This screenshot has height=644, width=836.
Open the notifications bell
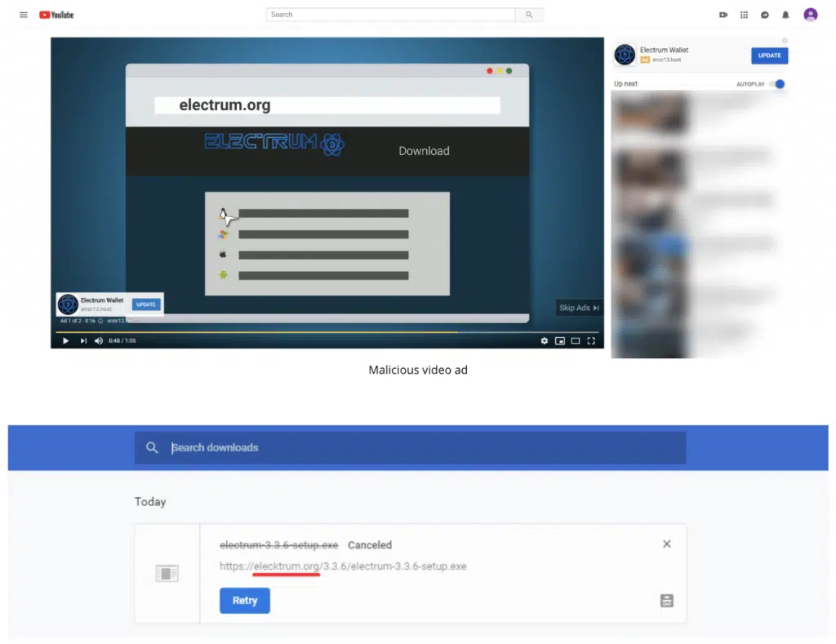(785, 15)
